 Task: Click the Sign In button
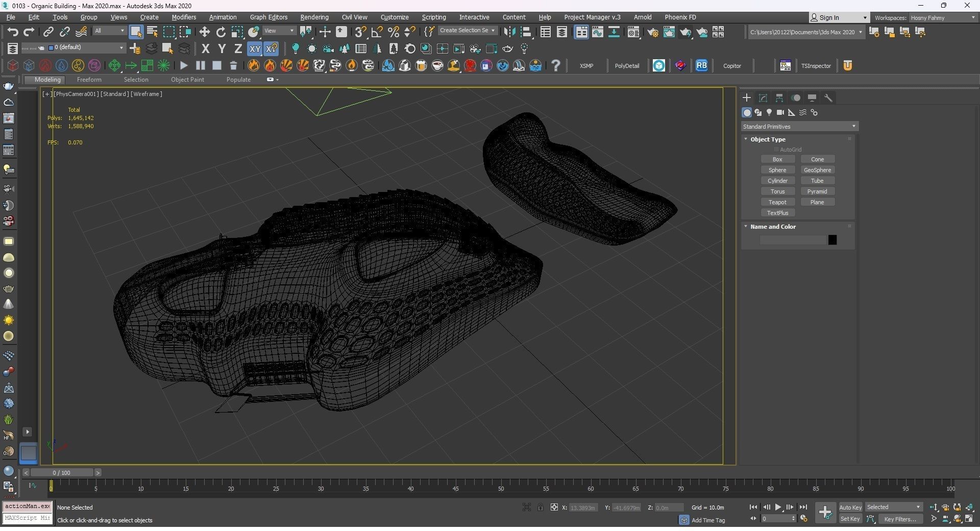(x=839, y=17)
